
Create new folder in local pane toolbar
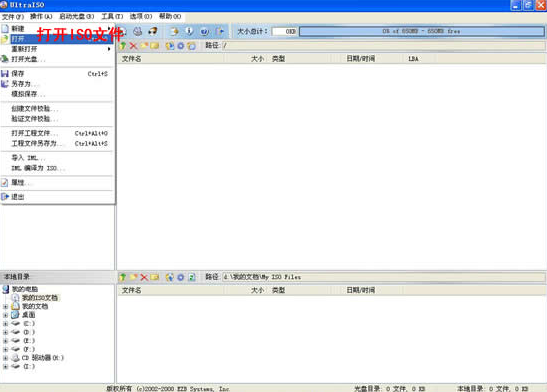tap(133, 277)
